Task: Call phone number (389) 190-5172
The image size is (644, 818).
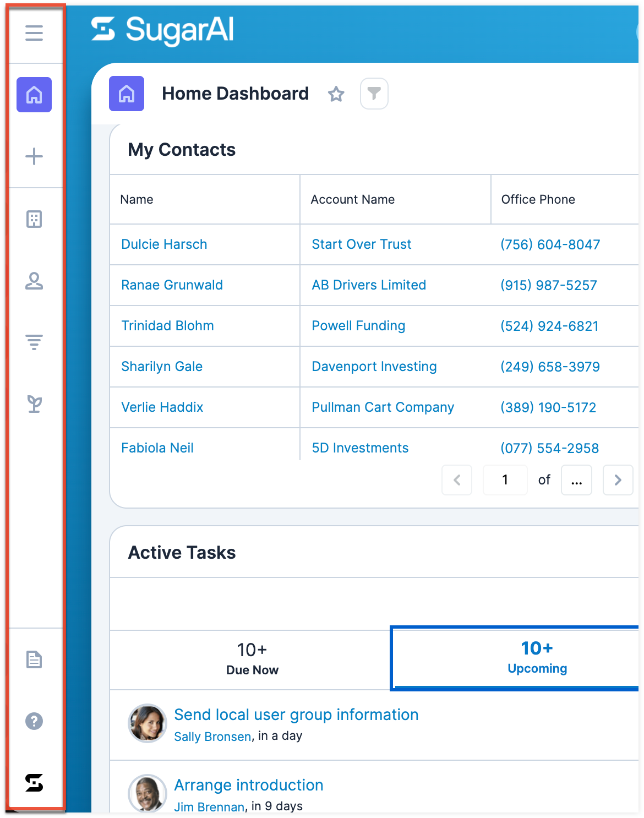Action: click(548, 407)
